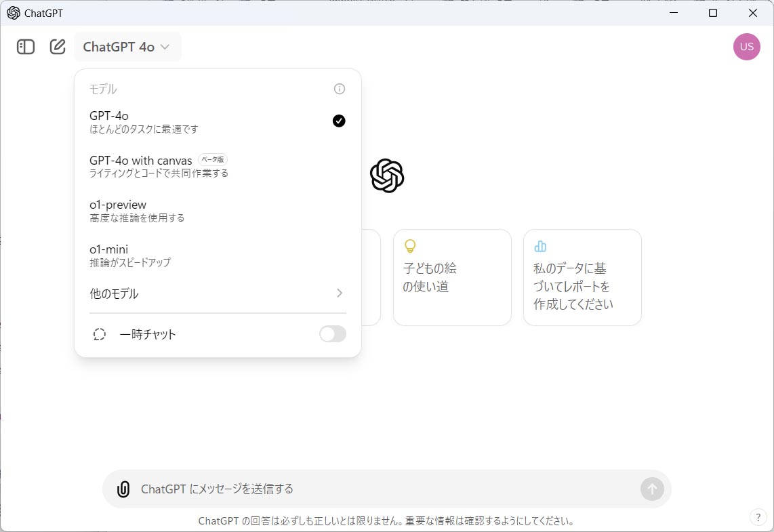The image size is (774, 532).
Task: Minimize the ChatGPT window
Action: (673, 13)
